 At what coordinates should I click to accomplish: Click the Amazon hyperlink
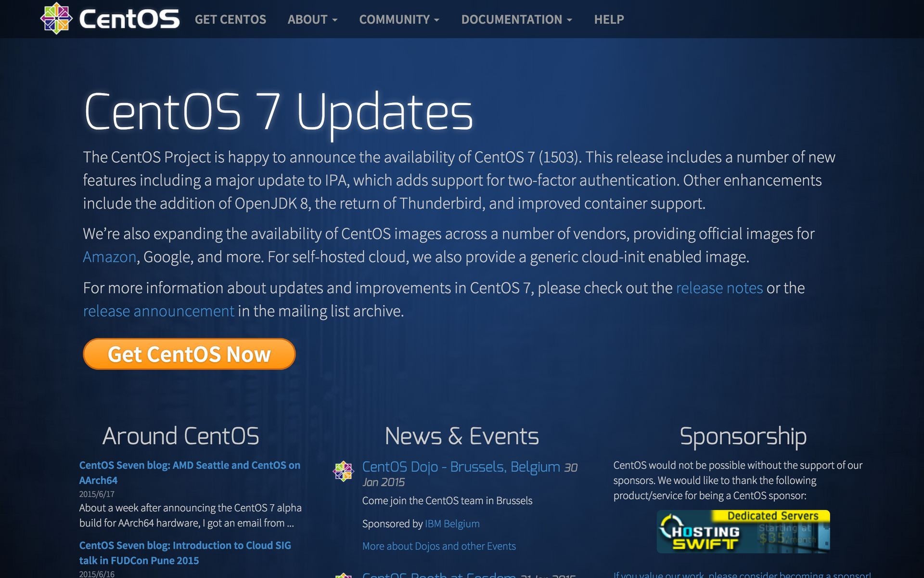[x=109, y=256]
